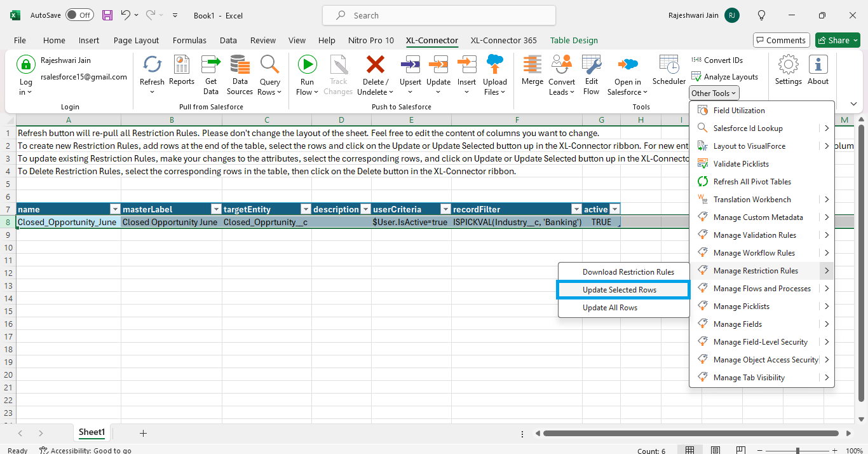
Task: Click the Merge tool icon
Action: pyautogui.click(x=532, y=64)
